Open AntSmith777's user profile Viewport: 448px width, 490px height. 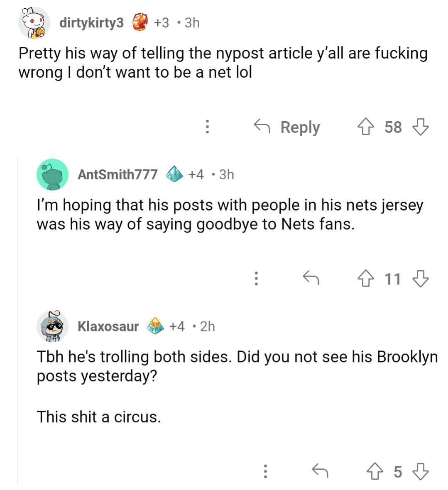118,174
